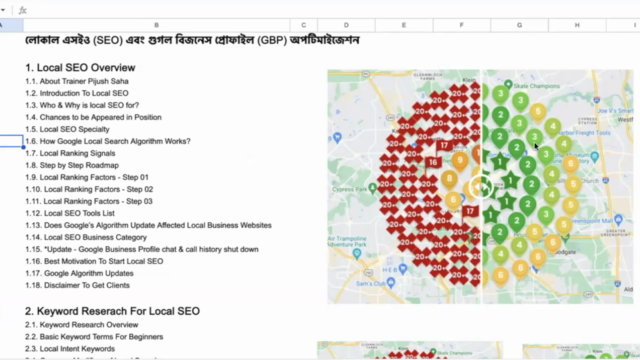Image resolution: width=640 pixels, height=360 pixels.
Task: Click the map comparison slider handle
Action: (481, 187)
